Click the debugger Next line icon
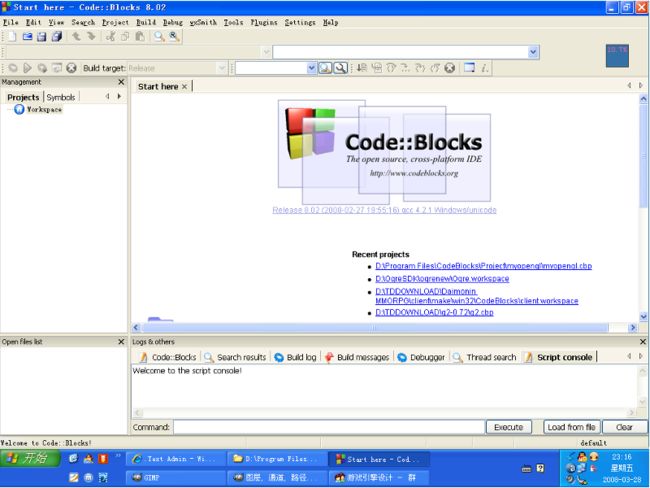 [x=376, y=68]
